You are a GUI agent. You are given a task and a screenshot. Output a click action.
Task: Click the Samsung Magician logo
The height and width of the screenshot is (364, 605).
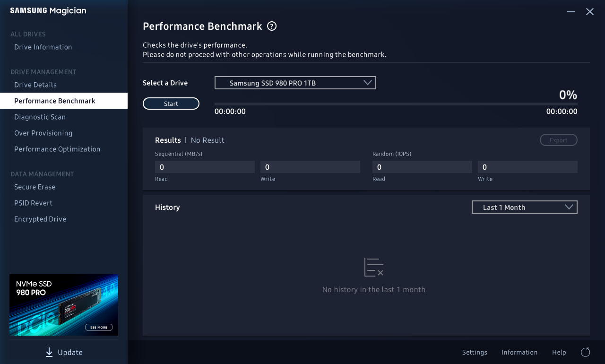pos(48,11)
